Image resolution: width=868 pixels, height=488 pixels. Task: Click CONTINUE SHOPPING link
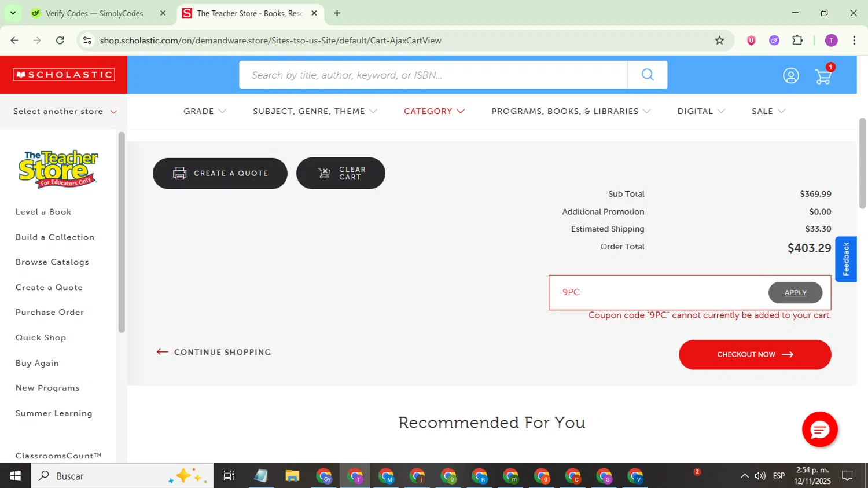tap(214, 352)
